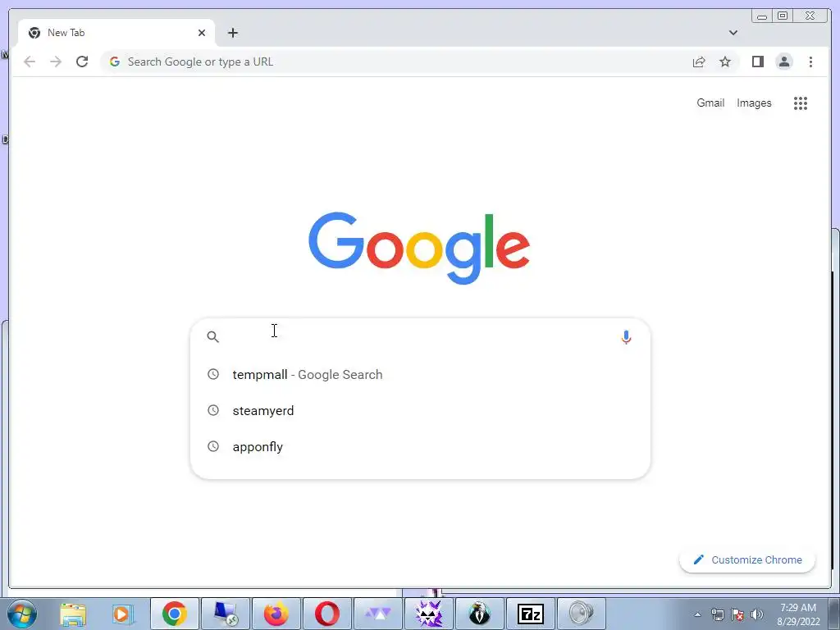Click the share page icon in the address bar

coord(699,62)
